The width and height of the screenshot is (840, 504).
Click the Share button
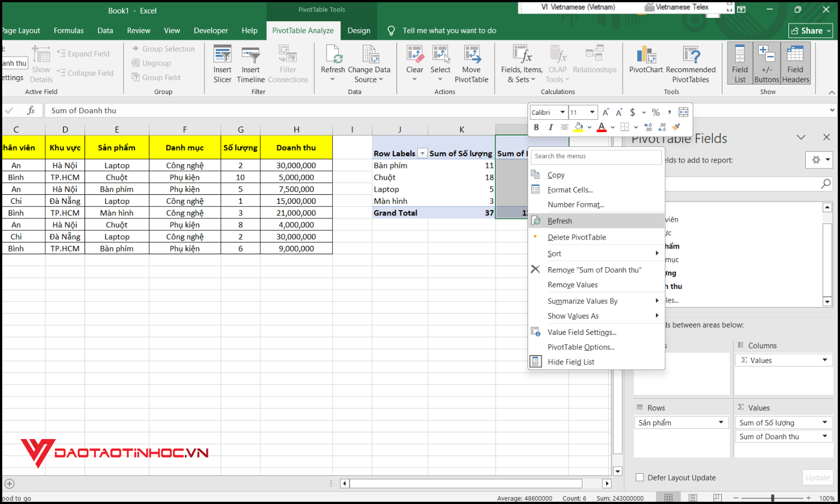click(810, 30)
